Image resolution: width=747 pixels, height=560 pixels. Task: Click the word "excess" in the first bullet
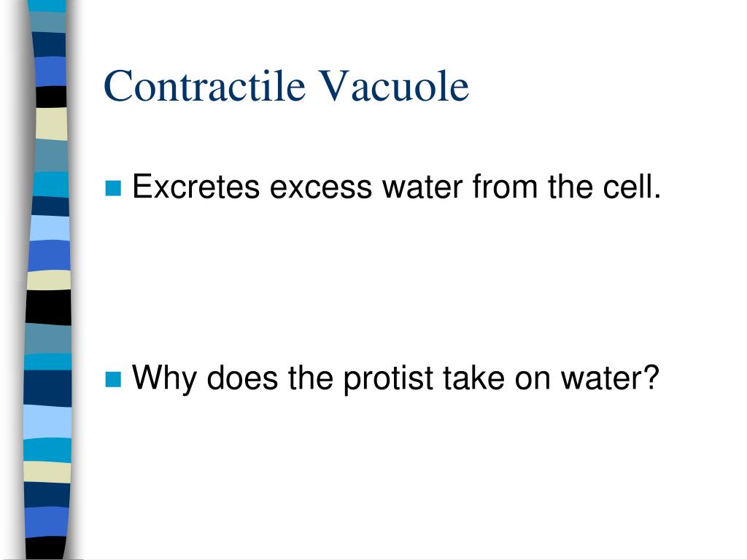(x=321, y=186)
